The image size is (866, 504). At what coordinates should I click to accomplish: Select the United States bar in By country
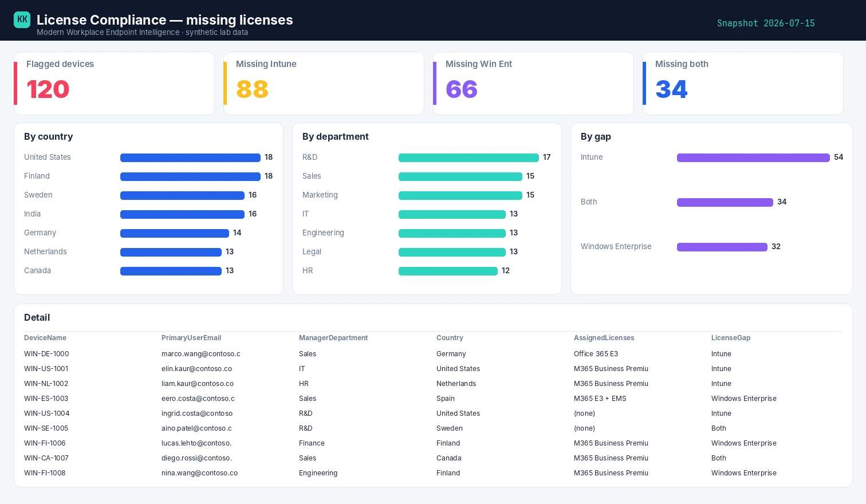pyautogui.click(x=190, y=157)
